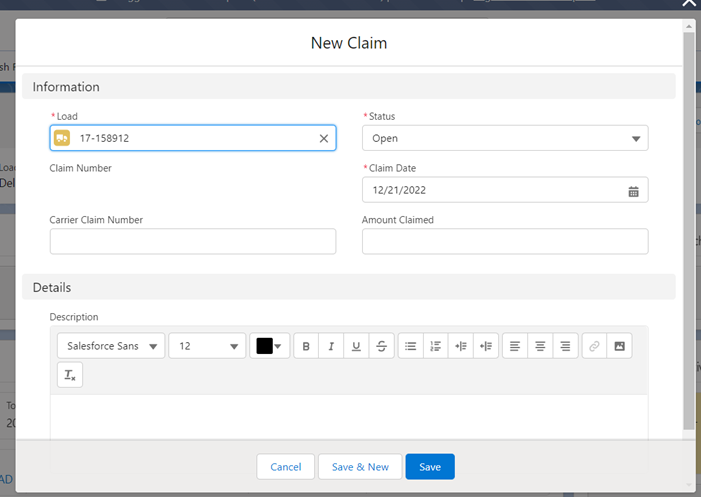Click the Load field containing 17-158912
Viewport: 701px width, 497px height.
(193, 138)
